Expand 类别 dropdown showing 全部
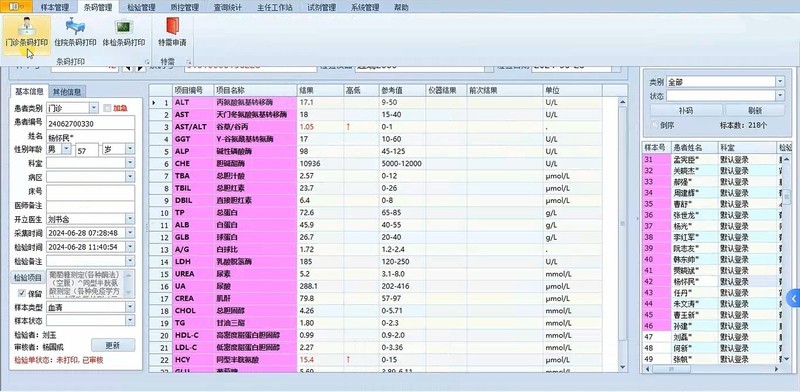 (780, 82)
